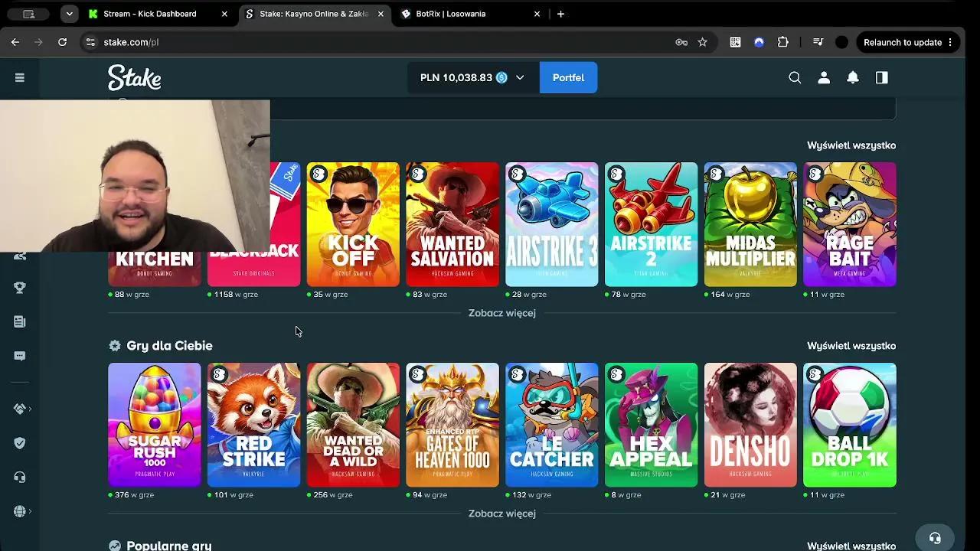This screenshot has height=551, width=980.
Task: Click Wyświetl wszystko for Gry dla Ciebie
Action: tap(851, 346)
